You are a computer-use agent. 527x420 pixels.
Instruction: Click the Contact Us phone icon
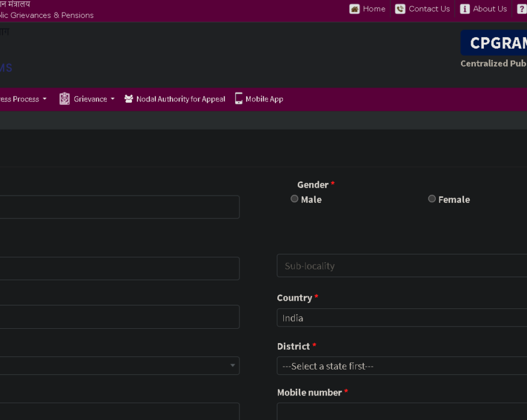pos(400,9)
